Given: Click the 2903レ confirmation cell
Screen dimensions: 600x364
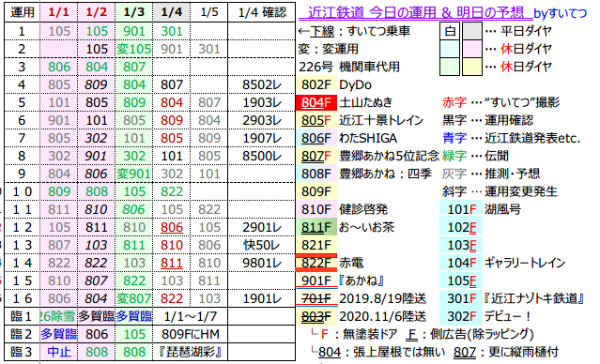Looking at the screenshot, I should point(262,120).
